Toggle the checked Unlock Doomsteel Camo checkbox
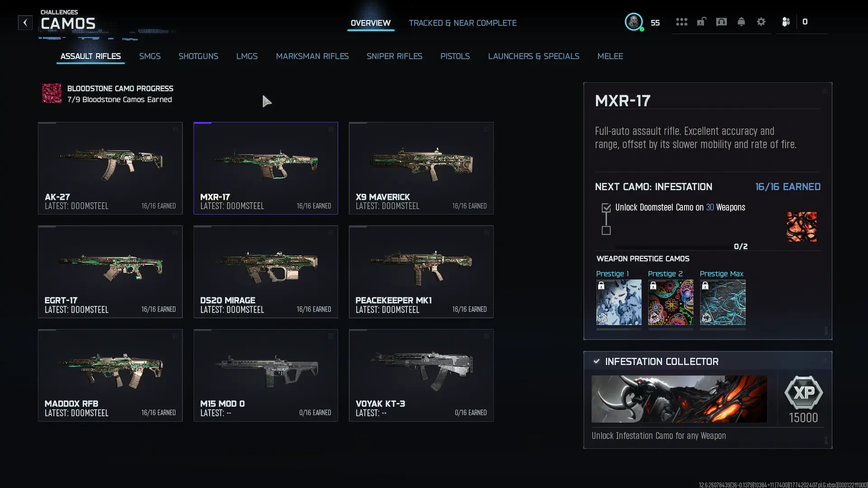The width and height of the screenshot is (868, 488). [x=606, y=208]
